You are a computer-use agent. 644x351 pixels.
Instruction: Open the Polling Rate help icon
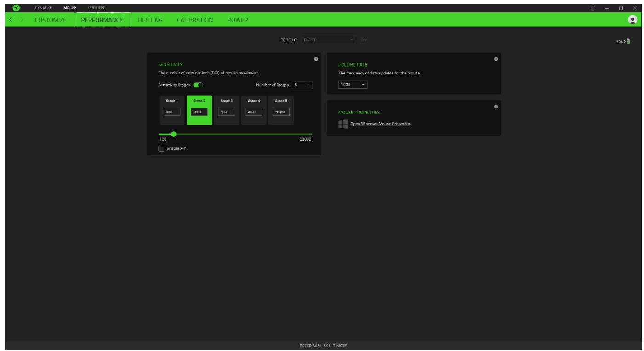[x=496, y=59]
